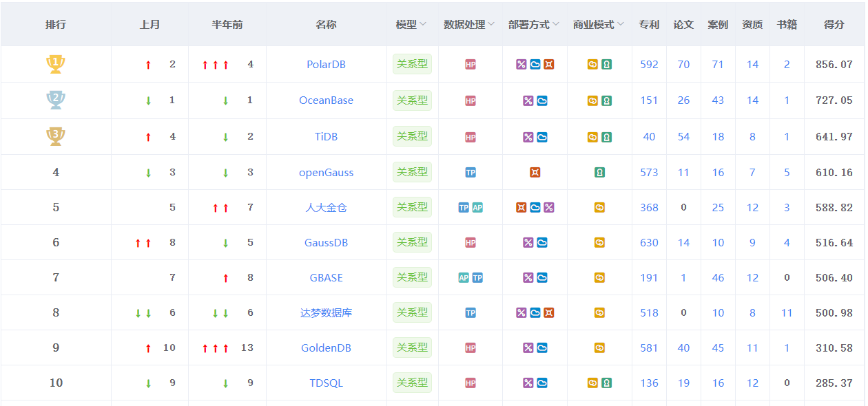The height and width of the screenshot is (406, 868).
Task: Open the 人大金仓 database link
Action: pos(326,208)
